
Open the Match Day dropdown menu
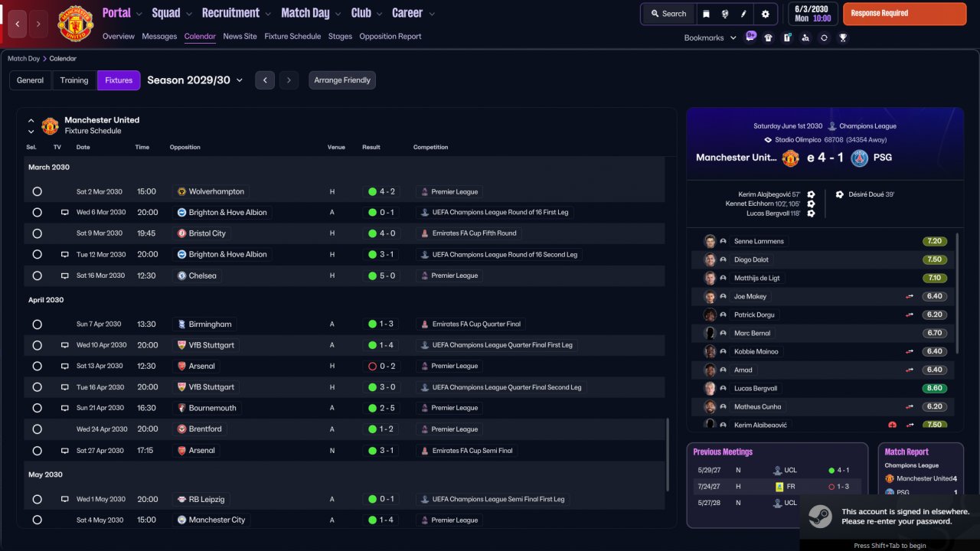coord(311,13)
